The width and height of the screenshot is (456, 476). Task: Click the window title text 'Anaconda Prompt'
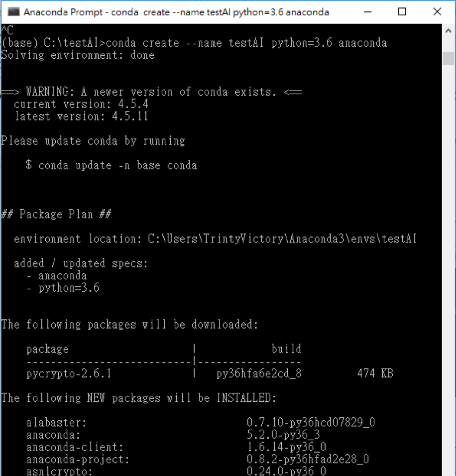63,12
